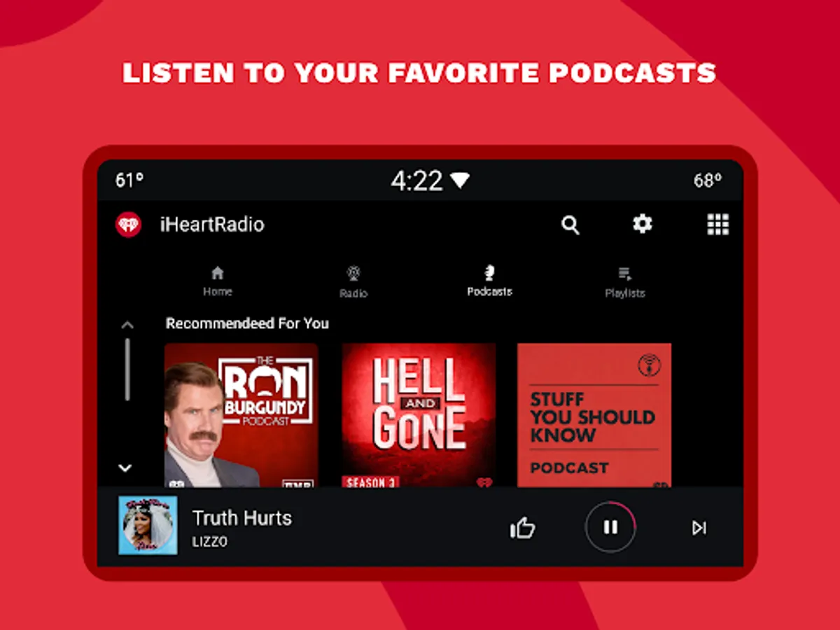Viewport: 840px width, 630px height.
Task: Open the search magnifier icon
Action: tap(570, 225)
